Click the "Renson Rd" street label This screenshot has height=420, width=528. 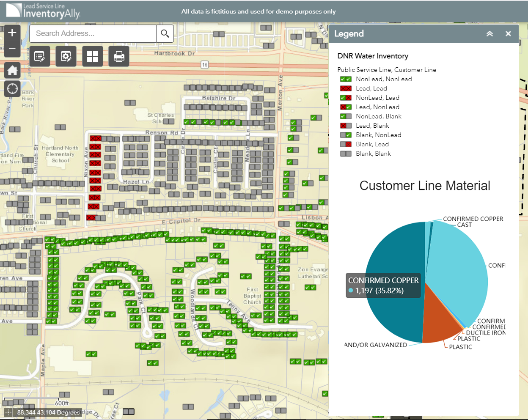[162, 133]
